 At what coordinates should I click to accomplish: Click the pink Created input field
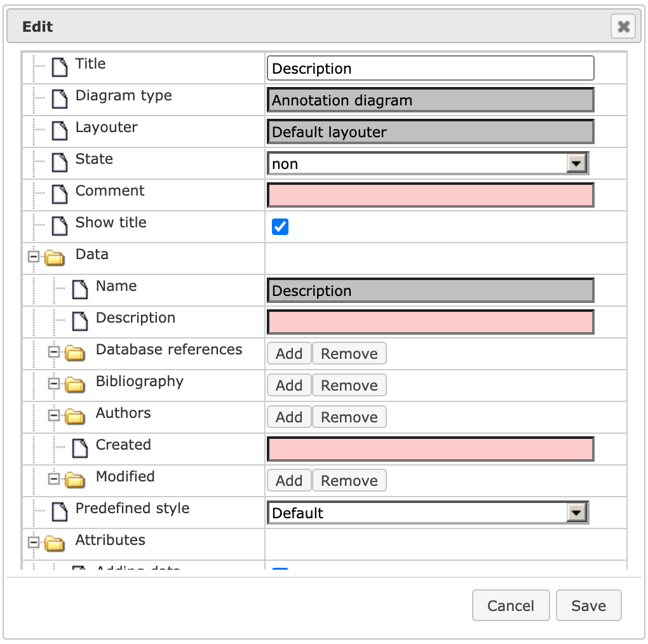tap(431, 449)
